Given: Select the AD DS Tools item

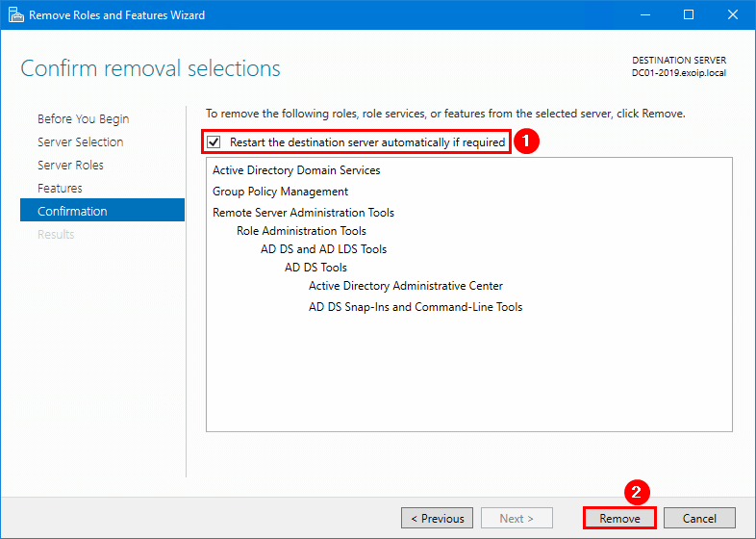Looking at the screenshot, I should (x=315, y=268).
